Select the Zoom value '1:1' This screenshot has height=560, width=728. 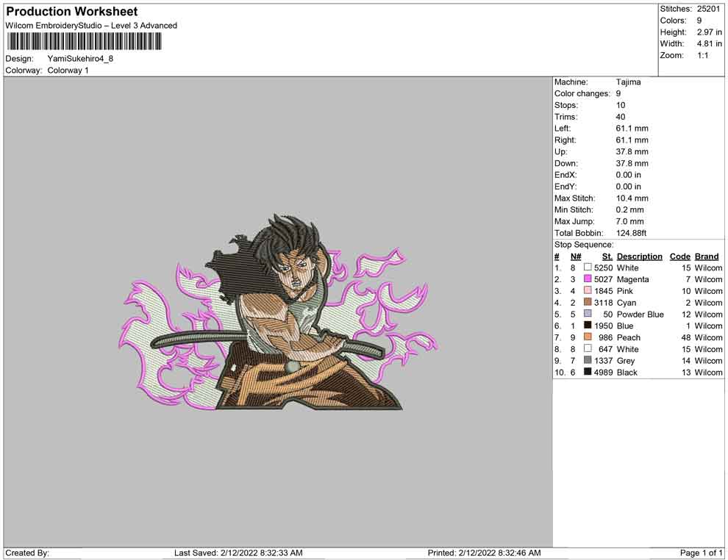(x=702, y=55)
